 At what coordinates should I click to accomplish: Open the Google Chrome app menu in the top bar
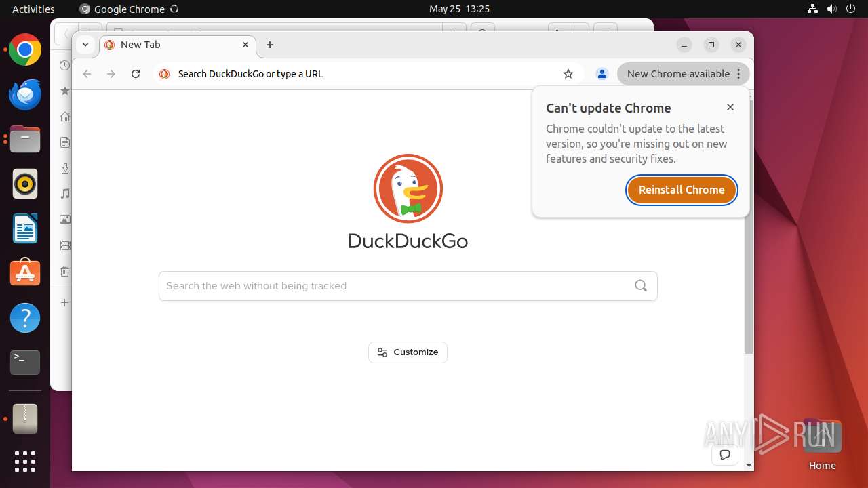coord(129,9)
